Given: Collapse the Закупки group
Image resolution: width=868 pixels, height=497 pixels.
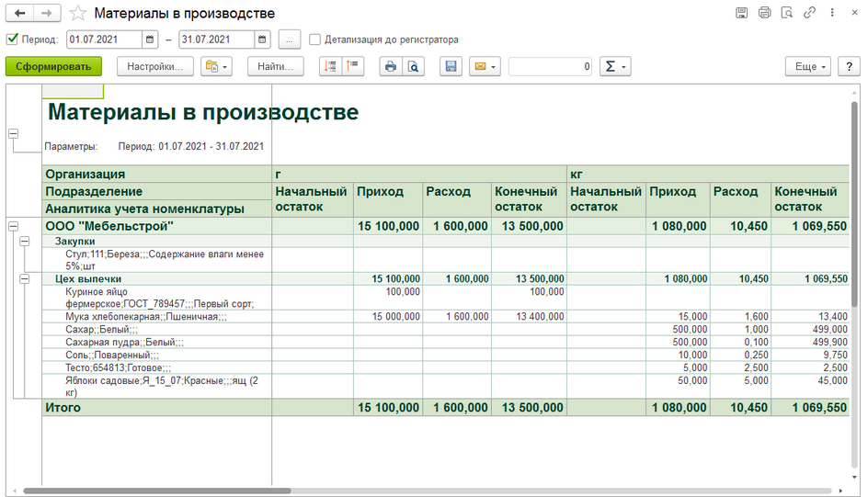Looking at the screenshot, I should click(x=24, y=241).
